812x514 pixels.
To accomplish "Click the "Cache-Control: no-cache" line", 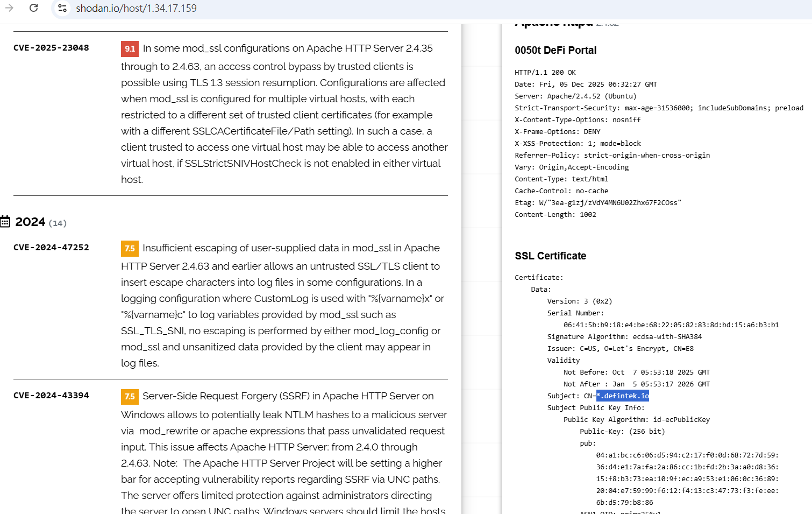I will pyautogui.click(x=561, y=191).
